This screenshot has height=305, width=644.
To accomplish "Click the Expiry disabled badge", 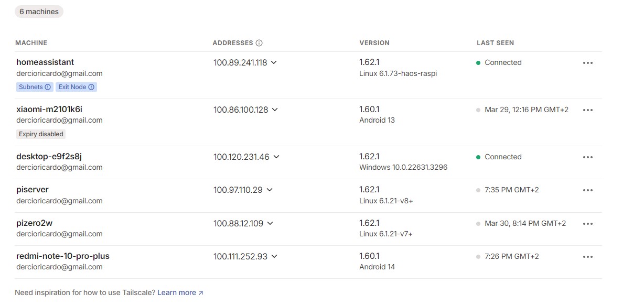I will 41,134.
